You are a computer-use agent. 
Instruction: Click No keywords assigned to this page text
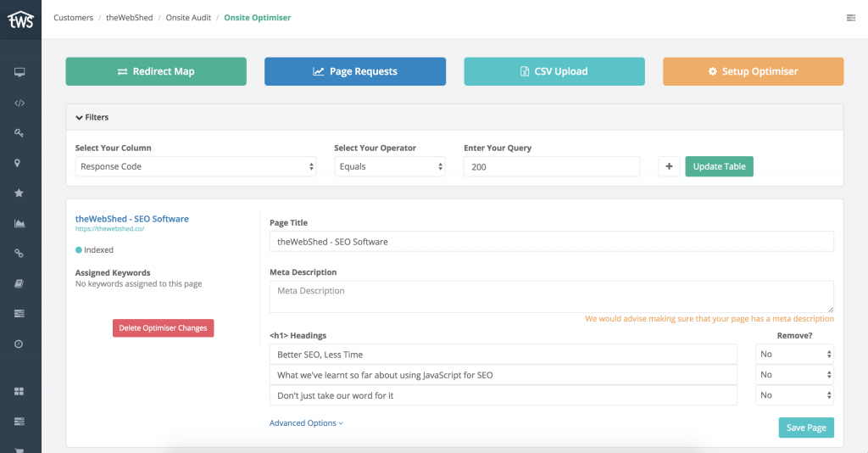click(x=138, y=283)
